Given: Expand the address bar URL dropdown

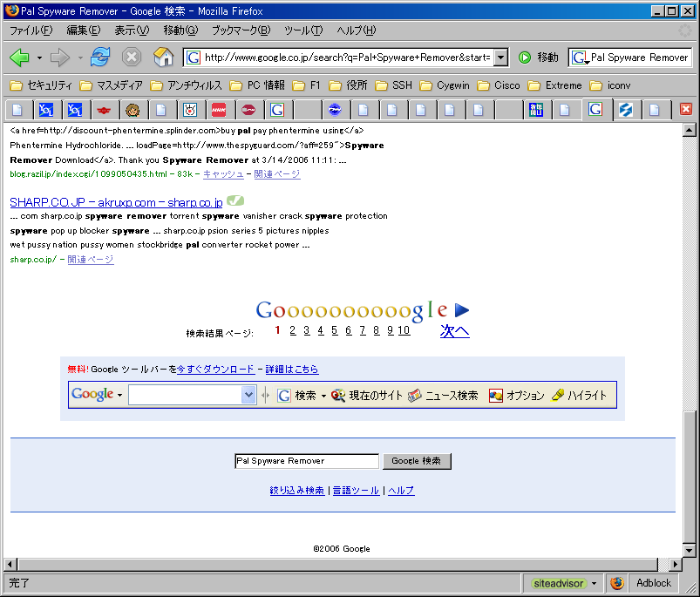Looking at the screenshot, I should point(501,58).
